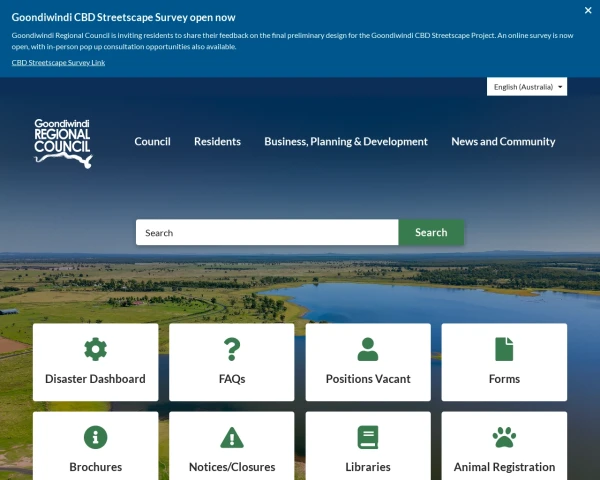
Task: Click the Positions Vacant person icon
Action: click(368, 349)
